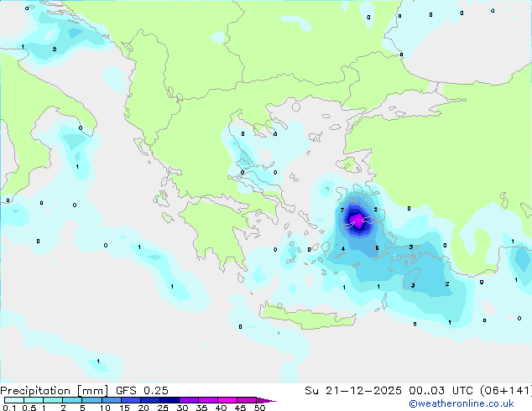Pick the 2–5 mm legend swatch
The image size is (532, 411).
point(72,400)
